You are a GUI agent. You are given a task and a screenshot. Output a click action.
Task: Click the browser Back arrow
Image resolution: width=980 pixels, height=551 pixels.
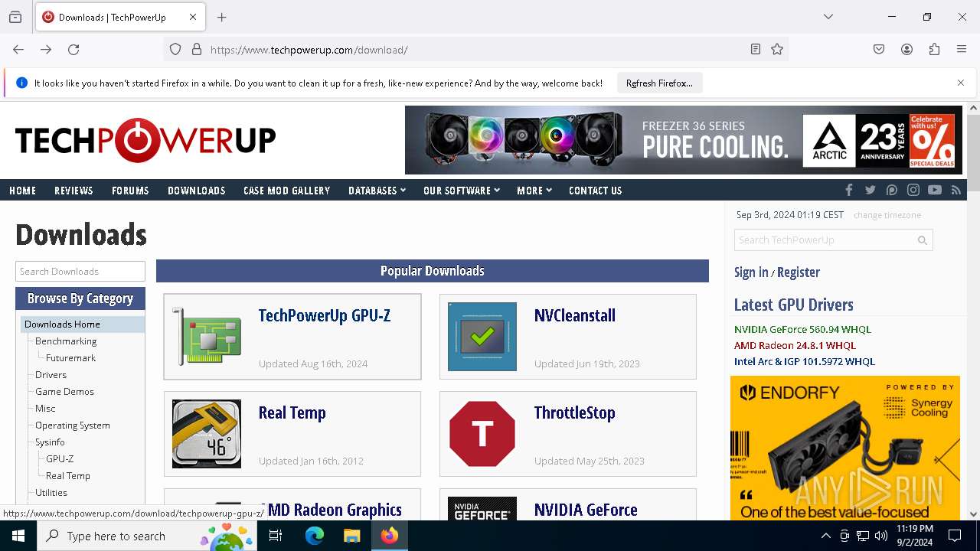pos(18,50)
